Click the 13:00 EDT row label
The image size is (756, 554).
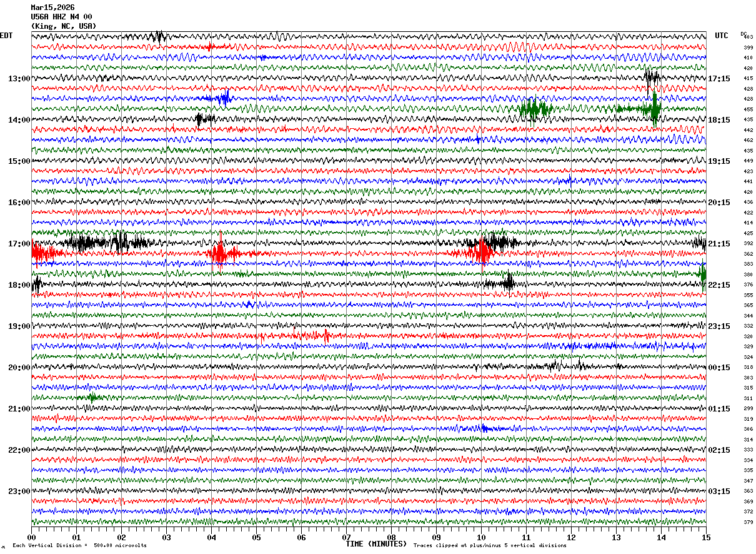coord(19,79)
